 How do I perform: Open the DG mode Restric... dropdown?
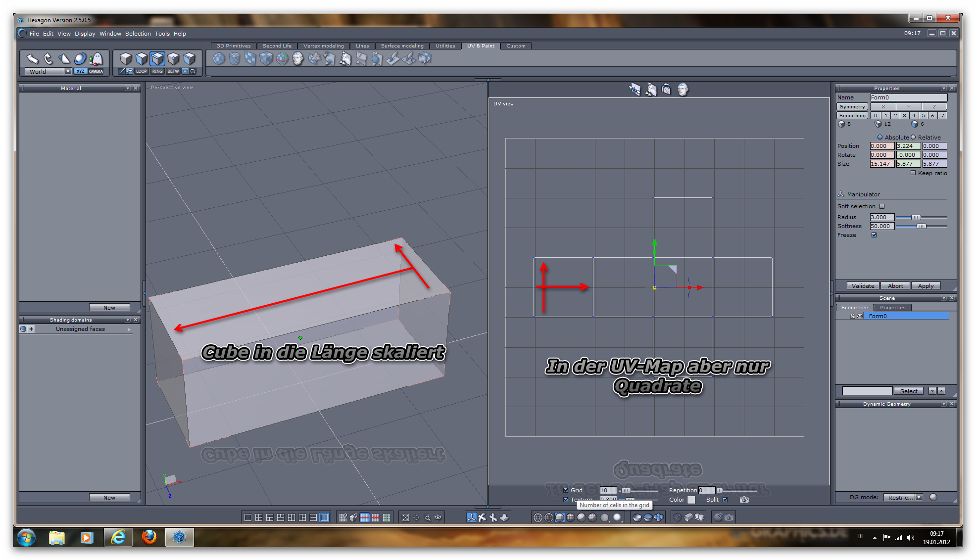click(x=919, y=497)
